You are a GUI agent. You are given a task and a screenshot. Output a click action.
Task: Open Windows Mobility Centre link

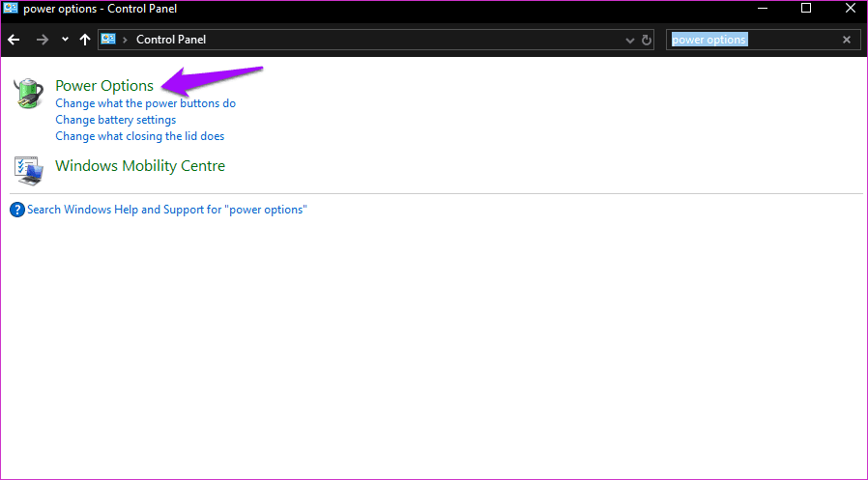point(140,166)
